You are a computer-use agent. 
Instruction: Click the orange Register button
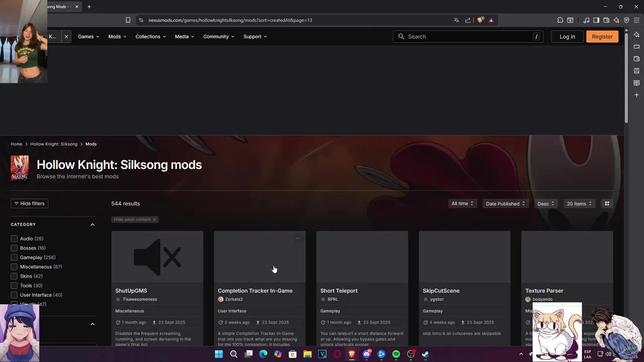(x=602, y=37)
